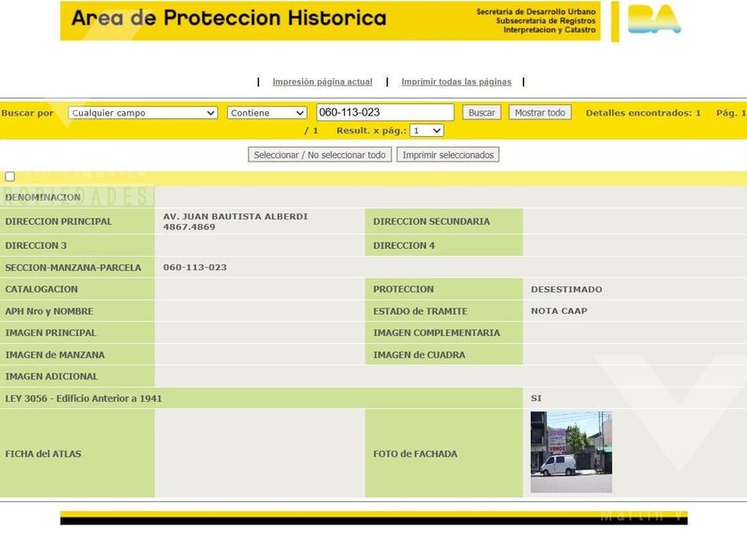Click the 'FICHA del ATLAS' label

43,454
